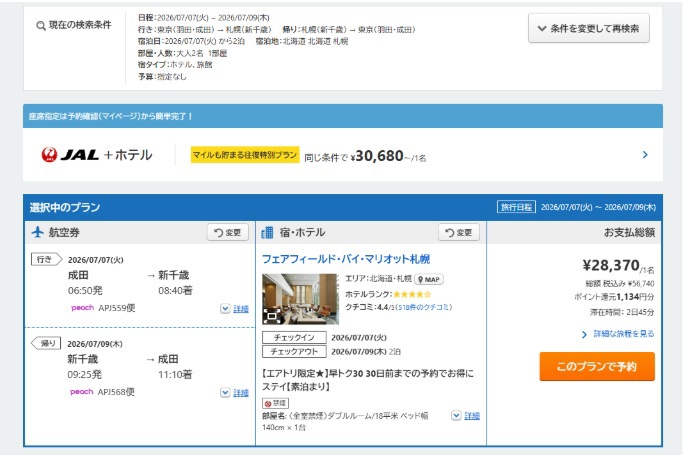Viewport: 685px width, 460px height.
Task: Click the 行き outbound flight tag
Action: click(46, 259)
